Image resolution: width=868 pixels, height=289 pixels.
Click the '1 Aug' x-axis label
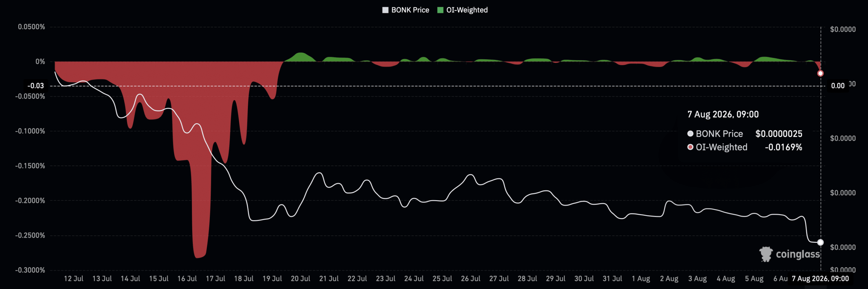click(641, 278)
